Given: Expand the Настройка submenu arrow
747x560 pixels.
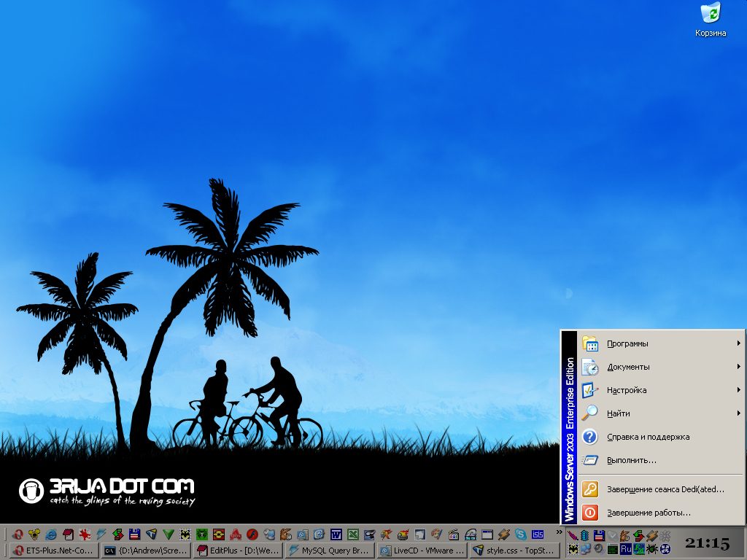Looking at the screenshot, I should pyautogui.click(x=738, y=390).
